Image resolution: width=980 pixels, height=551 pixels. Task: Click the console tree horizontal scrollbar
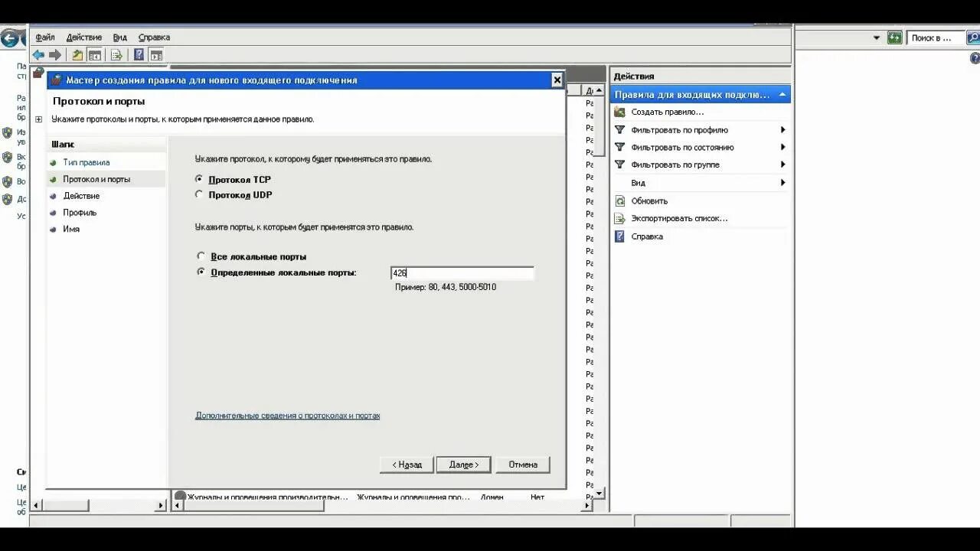click(x=98, y=505)
